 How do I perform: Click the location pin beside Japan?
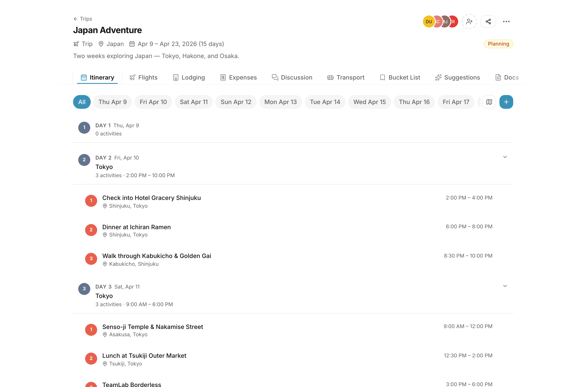101,44
